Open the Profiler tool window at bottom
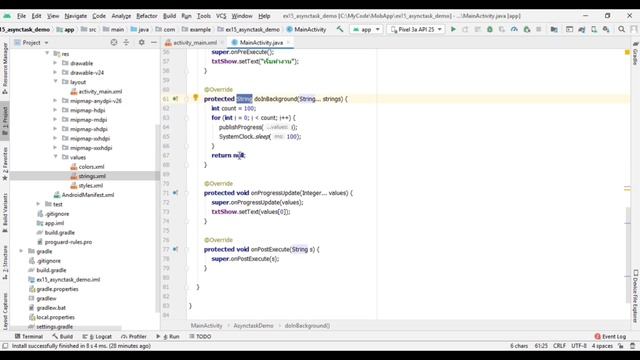Viewport: 640px width, 360px height. 134,336
